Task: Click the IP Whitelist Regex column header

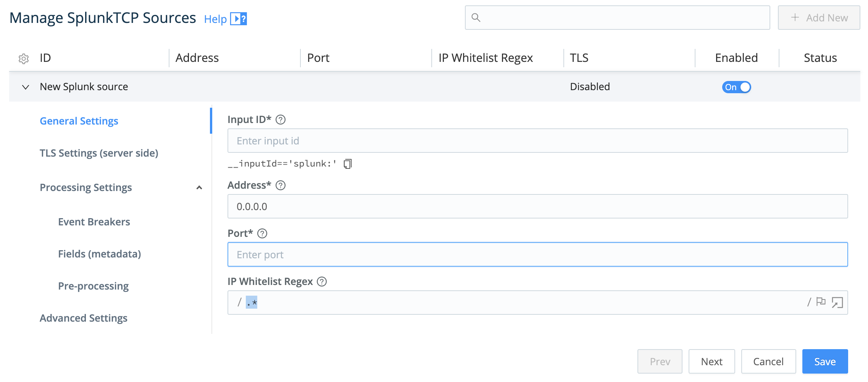Action: click(486, 58)
